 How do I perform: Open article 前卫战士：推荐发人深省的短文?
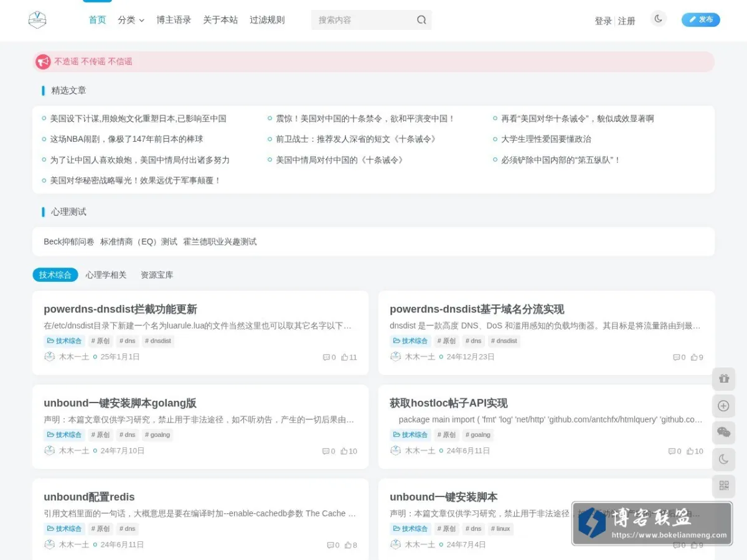tap(356, 139)
